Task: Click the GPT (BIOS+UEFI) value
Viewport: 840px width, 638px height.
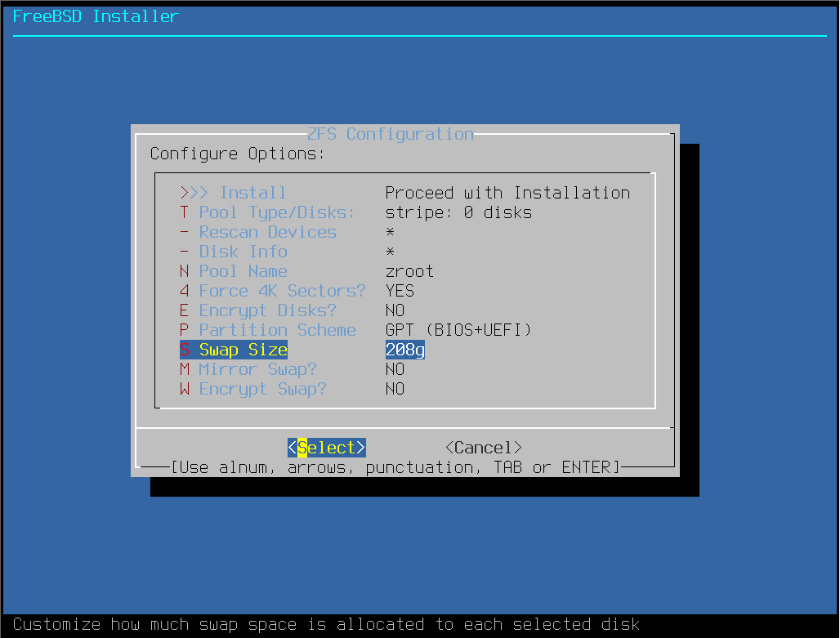Action: click(458, 330)
